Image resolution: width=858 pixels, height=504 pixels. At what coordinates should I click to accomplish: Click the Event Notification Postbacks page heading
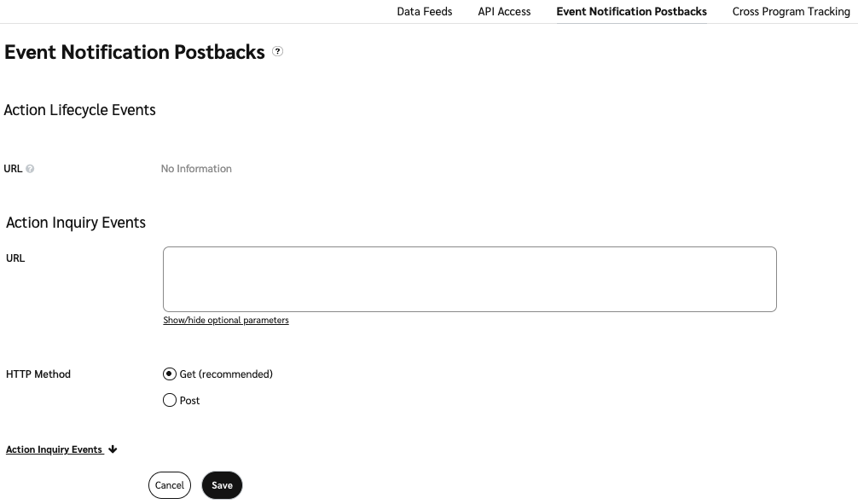[x=135, y=52]
